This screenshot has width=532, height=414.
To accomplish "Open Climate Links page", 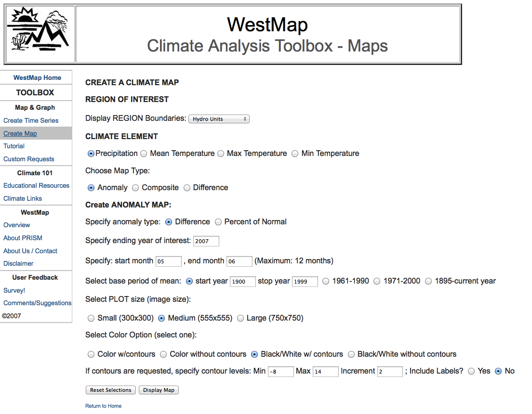I will [23, 198].
